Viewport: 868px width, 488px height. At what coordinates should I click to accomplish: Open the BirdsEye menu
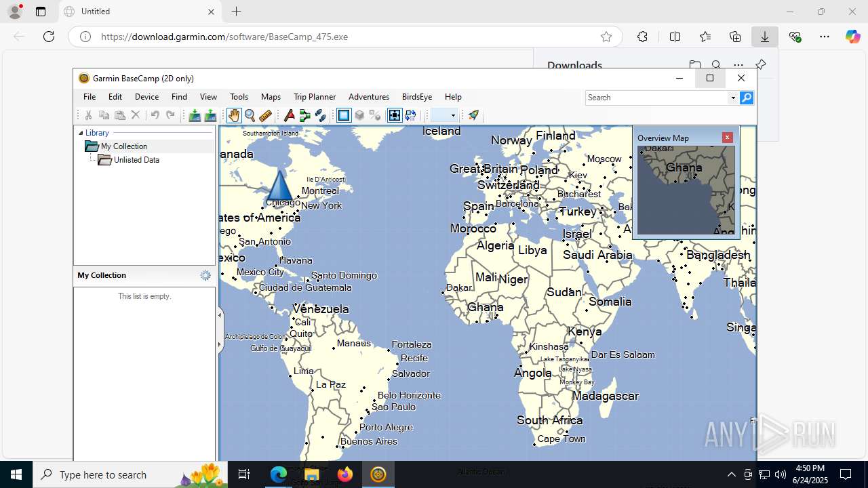point(417,97)
